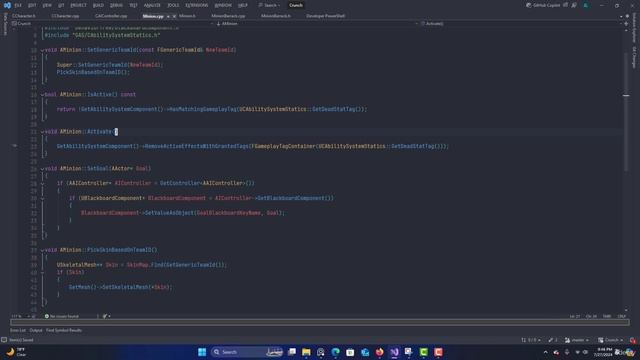The height and width of the screenshot is (360, 640).
Task: Open the View menu
Action: (47, 5)
